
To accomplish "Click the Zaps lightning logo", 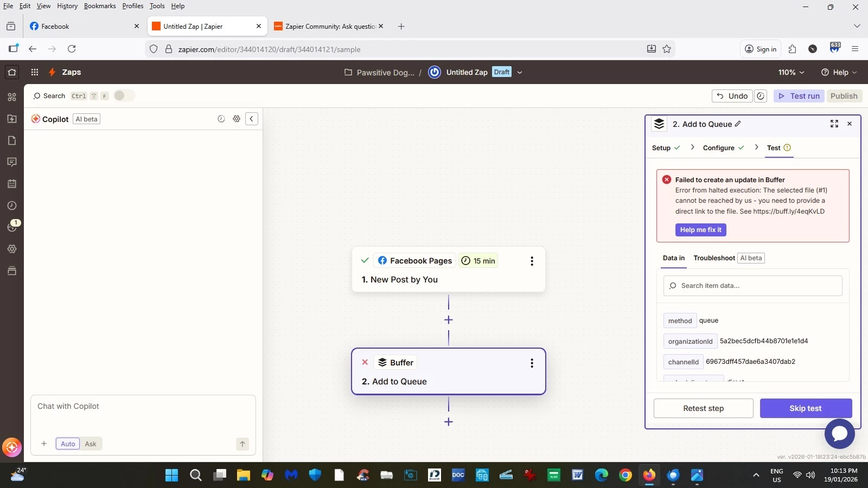I will pyautogui.click(x=52, y=72).
